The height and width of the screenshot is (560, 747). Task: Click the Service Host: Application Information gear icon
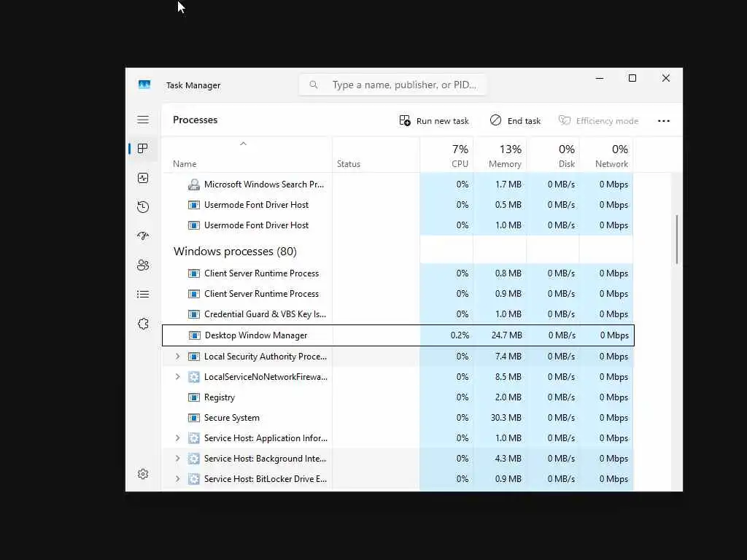(x=194, y=438)
